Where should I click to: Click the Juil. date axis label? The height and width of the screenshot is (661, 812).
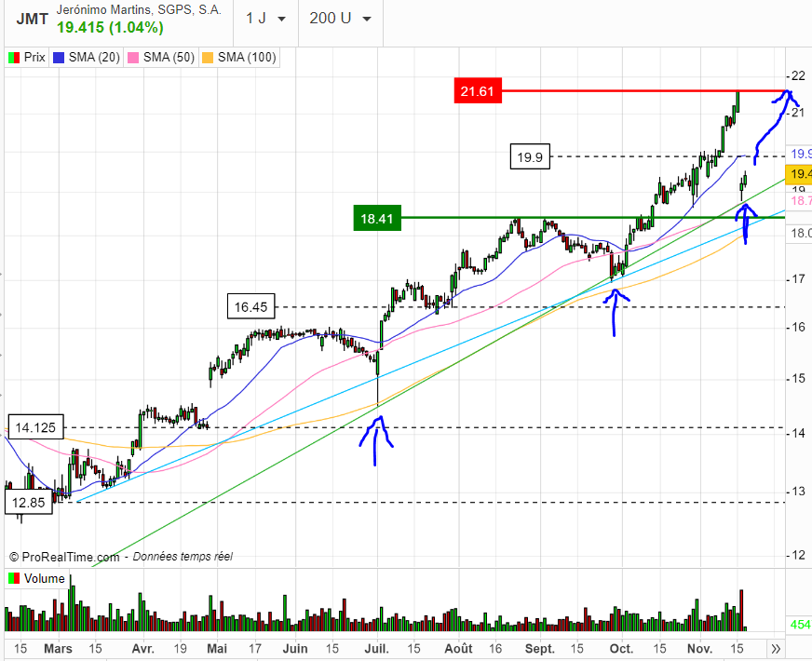376,649
